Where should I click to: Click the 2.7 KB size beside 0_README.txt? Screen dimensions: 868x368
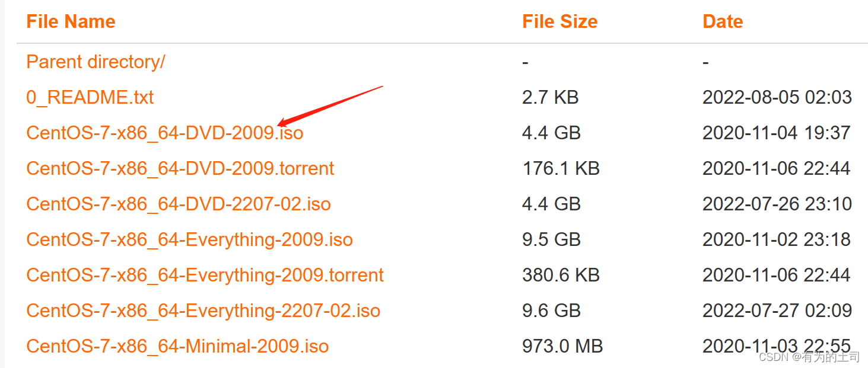tap(550, 97)
